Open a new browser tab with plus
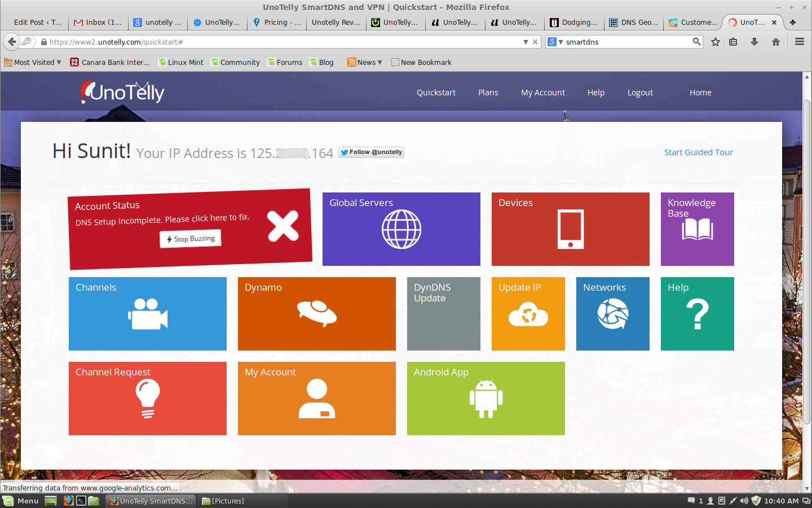The width and height of the screenshot is (812, 508). (x=793, y=23)
